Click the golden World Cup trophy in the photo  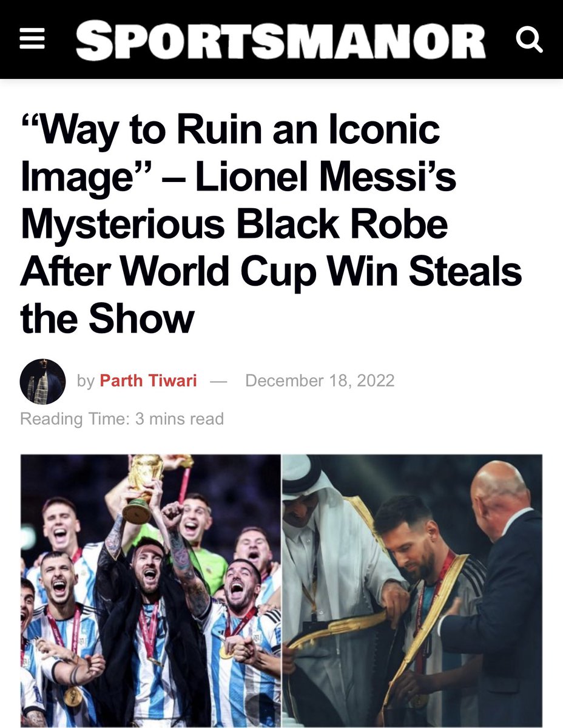click(x=143, y=487)
